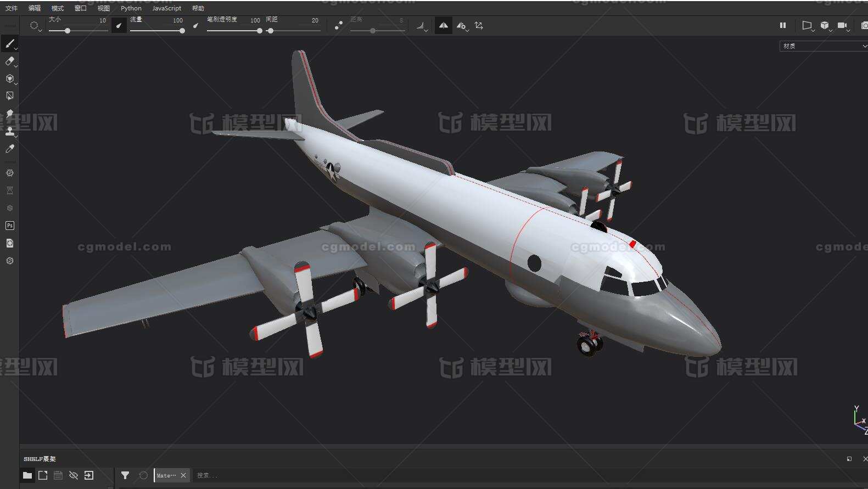Open the 文件 menu
868x489 pixels.
point(11,8)
